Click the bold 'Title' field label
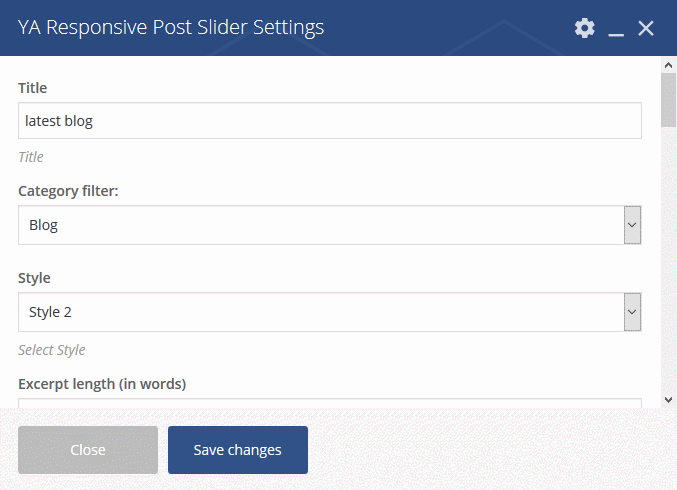This screenshot has width=677, height=490. [x=32, y=88]
